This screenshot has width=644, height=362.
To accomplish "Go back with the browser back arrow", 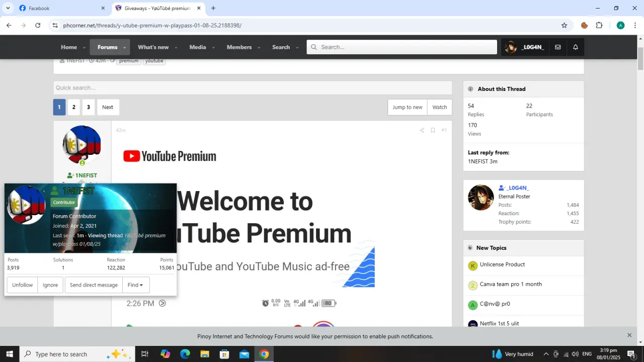I will [x=9, y=25].
